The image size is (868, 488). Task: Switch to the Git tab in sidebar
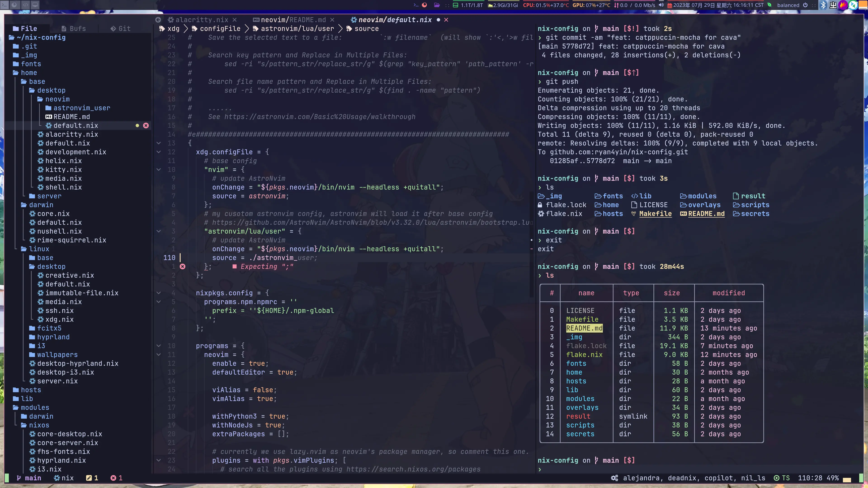point(120,29)
